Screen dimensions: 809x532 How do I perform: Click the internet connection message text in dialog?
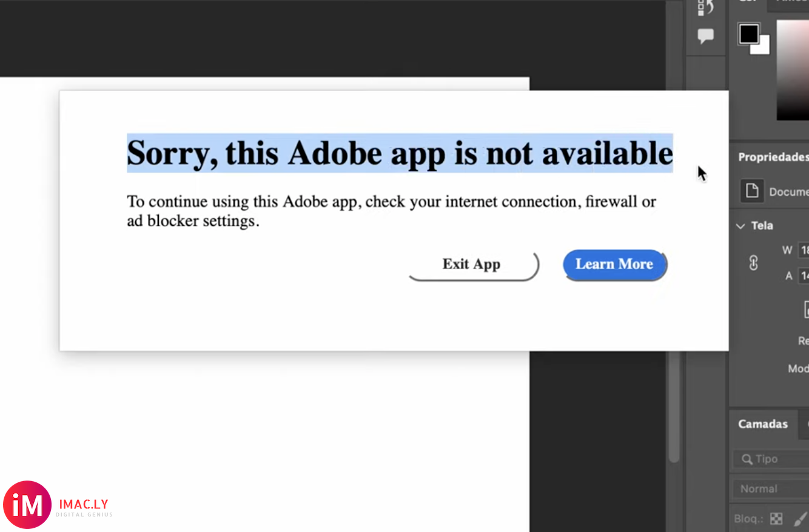[391, 211]
